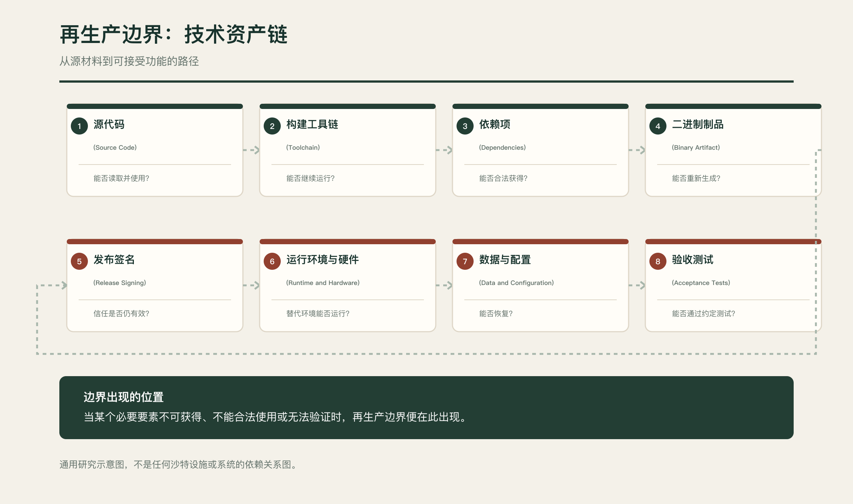
Task: Click the number 4 circle badge
Action: point(658,126)
